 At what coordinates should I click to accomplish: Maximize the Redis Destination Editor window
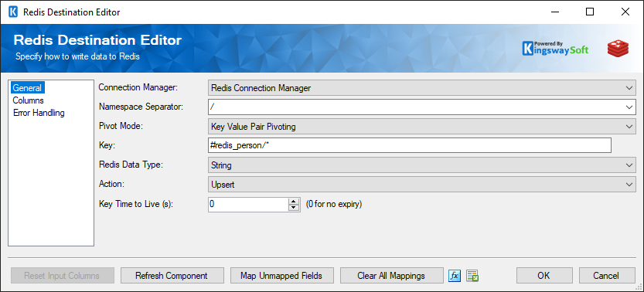tap(590, 12)
